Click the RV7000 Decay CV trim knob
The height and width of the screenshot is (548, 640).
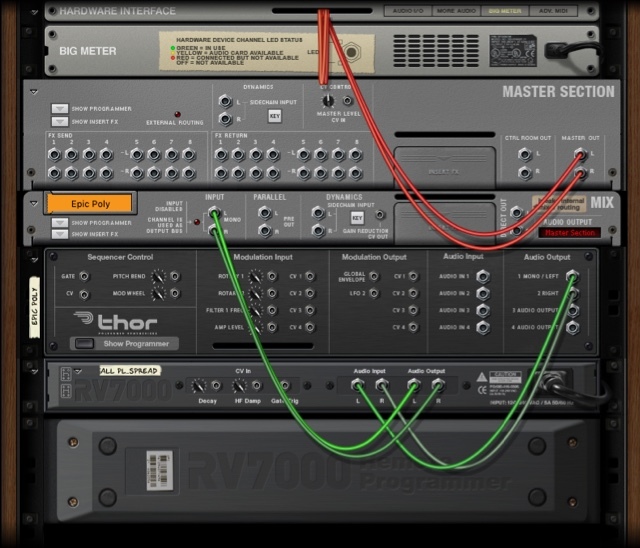199,386
